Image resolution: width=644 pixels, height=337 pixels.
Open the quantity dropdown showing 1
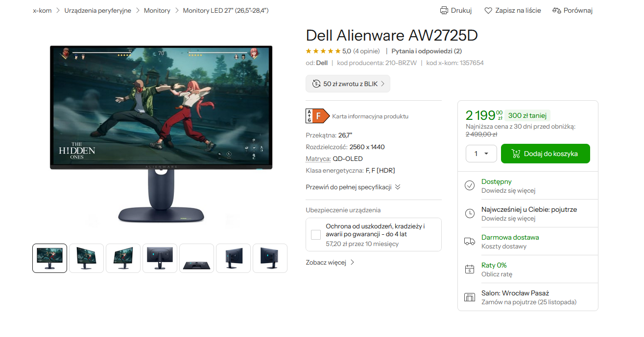481,154
